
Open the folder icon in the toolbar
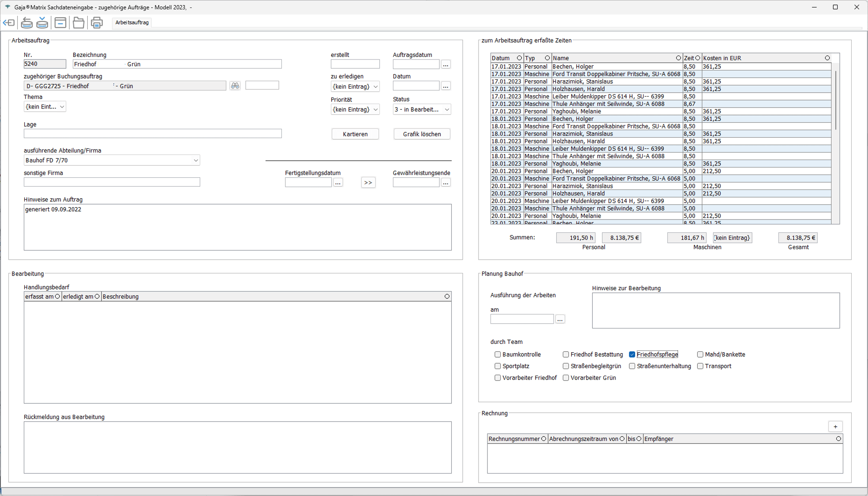pyautogui.click(x=79, y=22)
